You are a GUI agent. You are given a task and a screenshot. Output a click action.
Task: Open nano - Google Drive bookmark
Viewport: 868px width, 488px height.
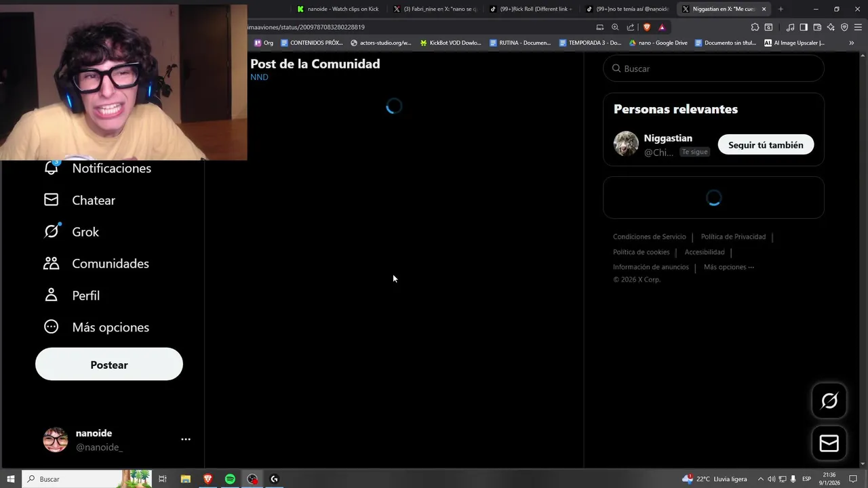658,43
